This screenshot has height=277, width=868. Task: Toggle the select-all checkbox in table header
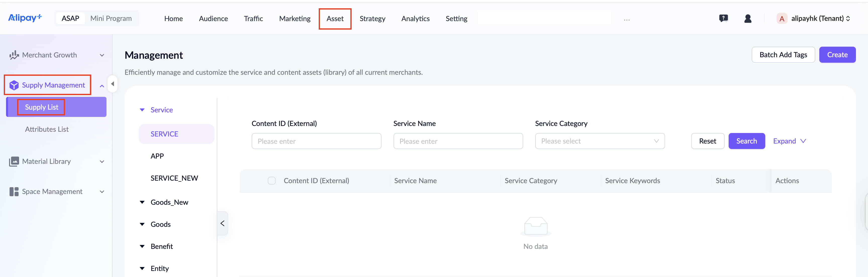tap(272, 181)
